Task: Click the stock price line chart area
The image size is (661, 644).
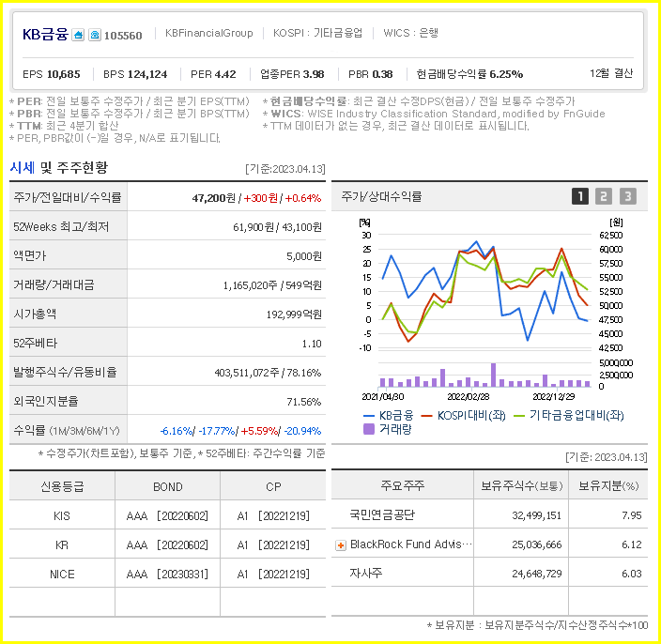Action: pyautogui.click(x=484, y=291)
